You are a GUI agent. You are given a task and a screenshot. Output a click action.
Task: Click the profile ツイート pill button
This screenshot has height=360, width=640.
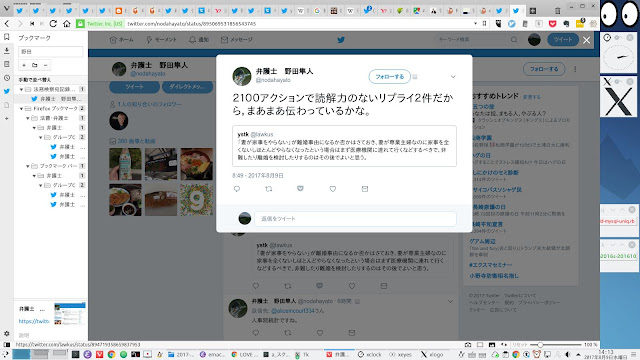point(134,87)
